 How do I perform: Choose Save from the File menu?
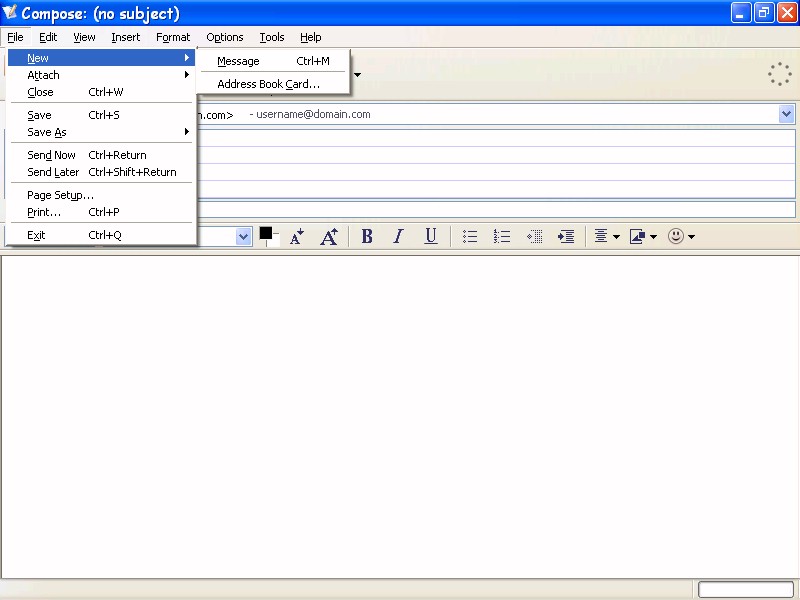102,115
